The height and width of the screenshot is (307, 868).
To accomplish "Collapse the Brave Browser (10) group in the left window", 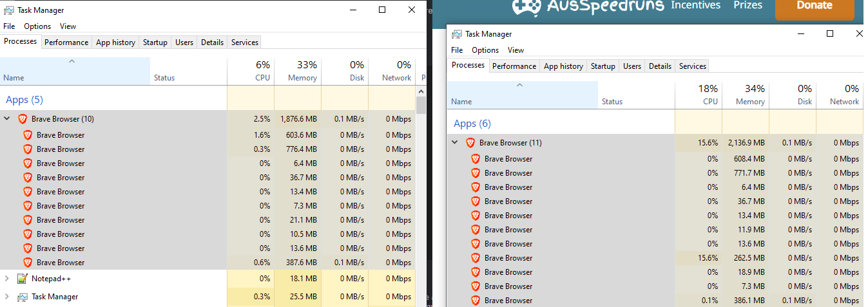I will click(7, 119).
